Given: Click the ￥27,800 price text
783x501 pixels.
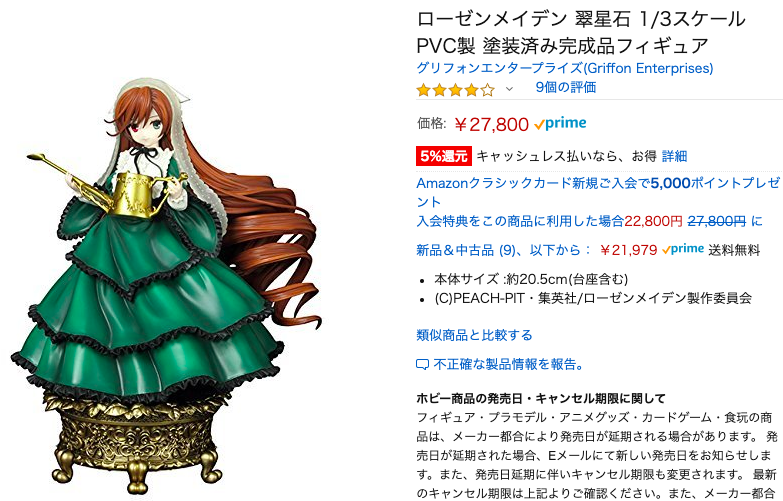Looking at the screenshot, I should pyautogui.click(x=491, y=124).
